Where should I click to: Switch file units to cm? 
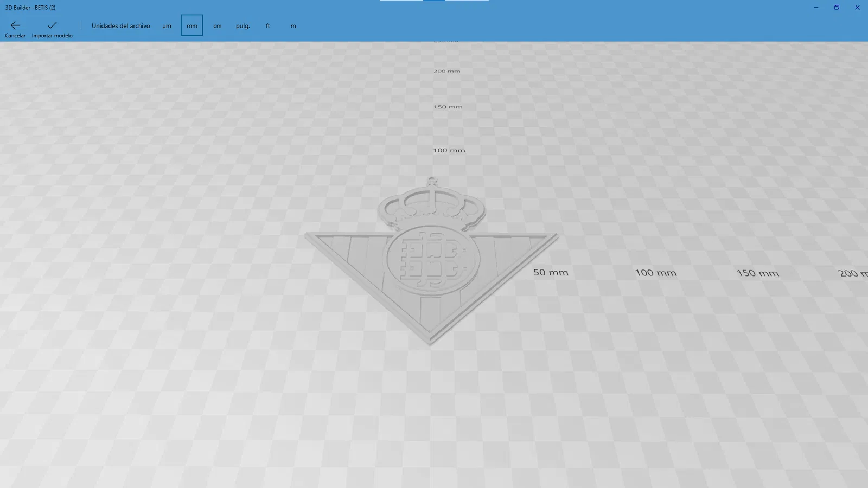coord(218,25)
